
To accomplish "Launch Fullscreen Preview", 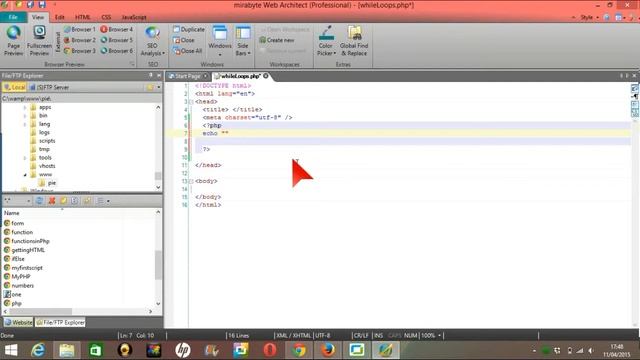I will [x=39, y=41].
